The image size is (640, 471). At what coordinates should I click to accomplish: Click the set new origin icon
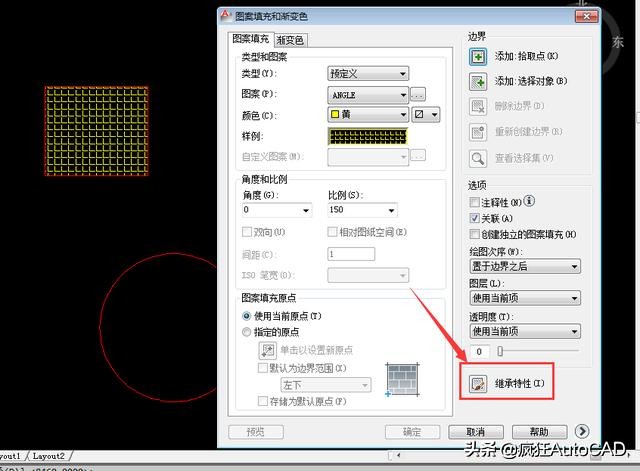(x=267, y=350)
